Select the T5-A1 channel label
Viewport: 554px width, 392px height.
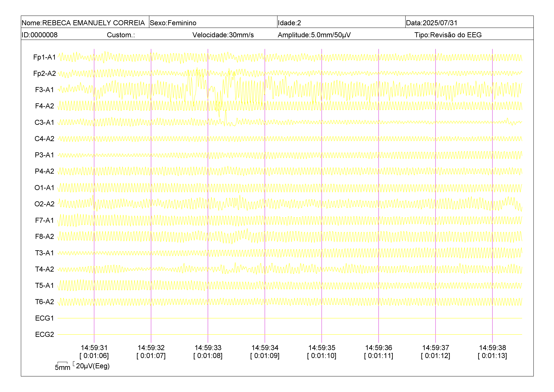click(x=44, y=285)
